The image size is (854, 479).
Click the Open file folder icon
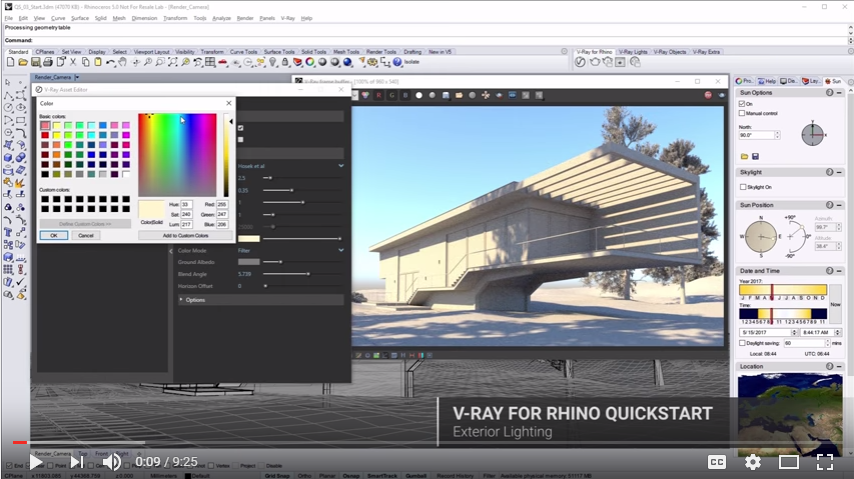pyautogui.click(x=23, y=62)
